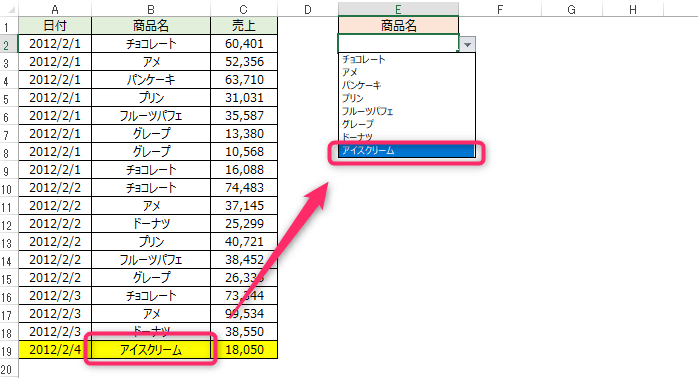Click the 31,031 value cell
The height and width of the screenshot is (378, 698).
243,98
